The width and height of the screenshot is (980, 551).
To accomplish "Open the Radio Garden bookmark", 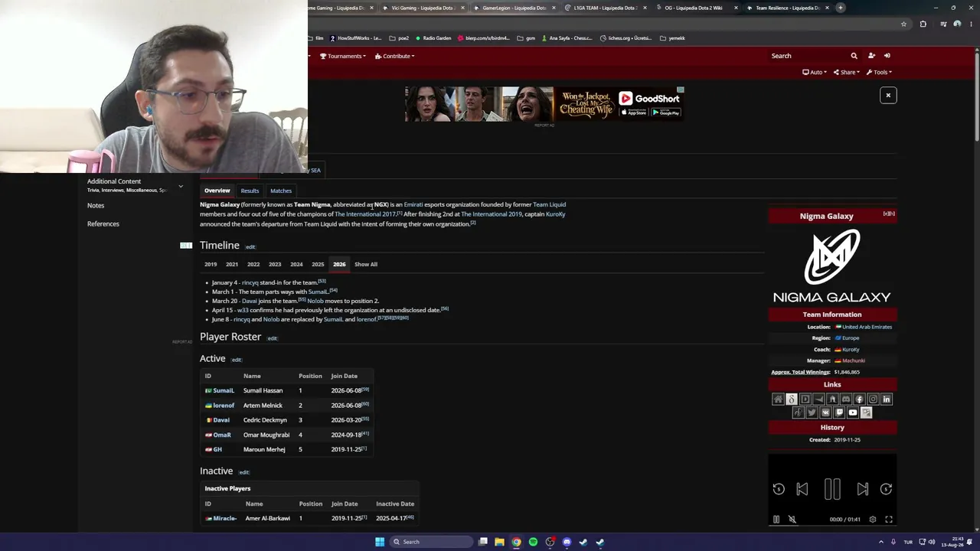I will coord(433,38).
